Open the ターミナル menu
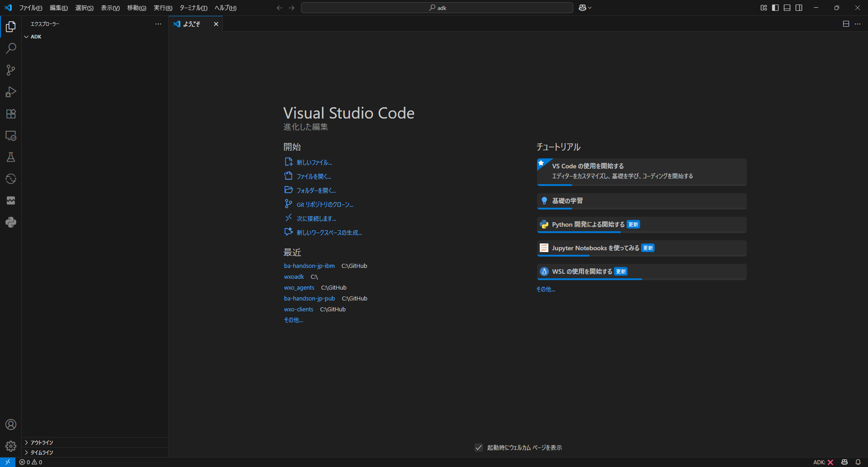Image resolution: width=868 pixels, height=467 pixels. tap(193, 8)
